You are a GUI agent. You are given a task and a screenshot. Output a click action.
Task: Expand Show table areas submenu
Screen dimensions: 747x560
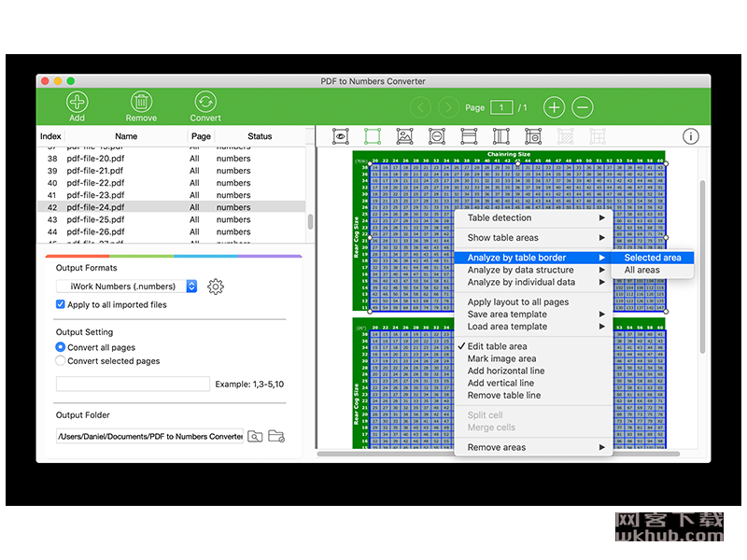[x=533, y=238]
